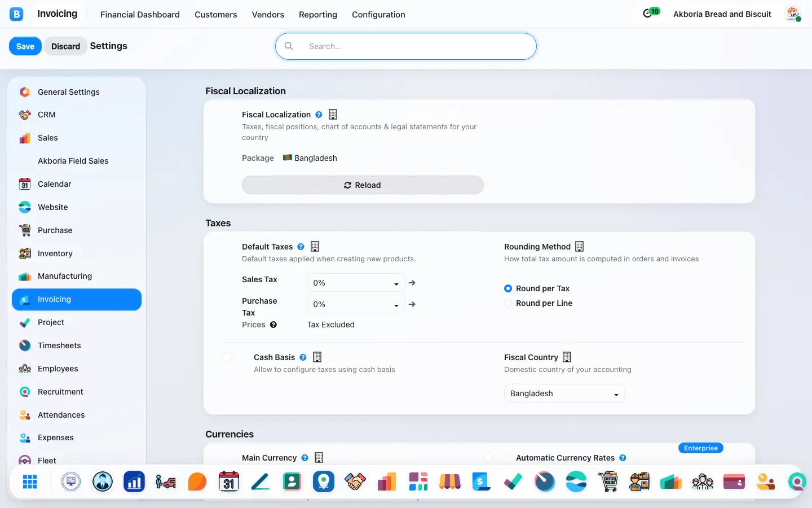Open the Calendar app from the dock
Image resolution: width=812 pixels, height=508 pixels.
(x=229, y=482)
